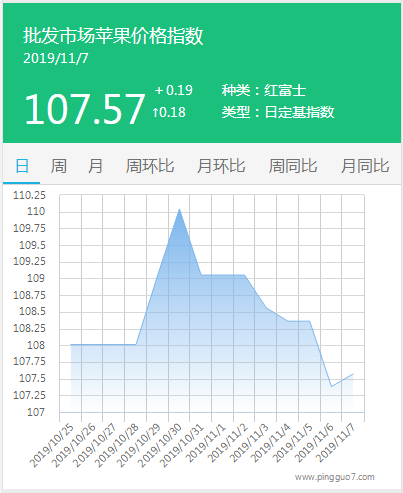
Task: Click the y-axis label 109.5
Action: pyautogui.click(x=32, y=245)
